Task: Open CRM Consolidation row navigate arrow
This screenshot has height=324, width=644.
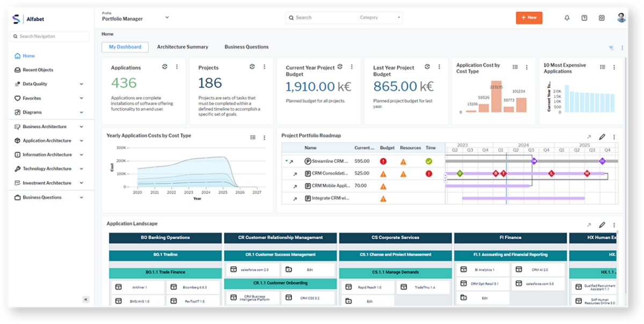Action: (294, 174)
